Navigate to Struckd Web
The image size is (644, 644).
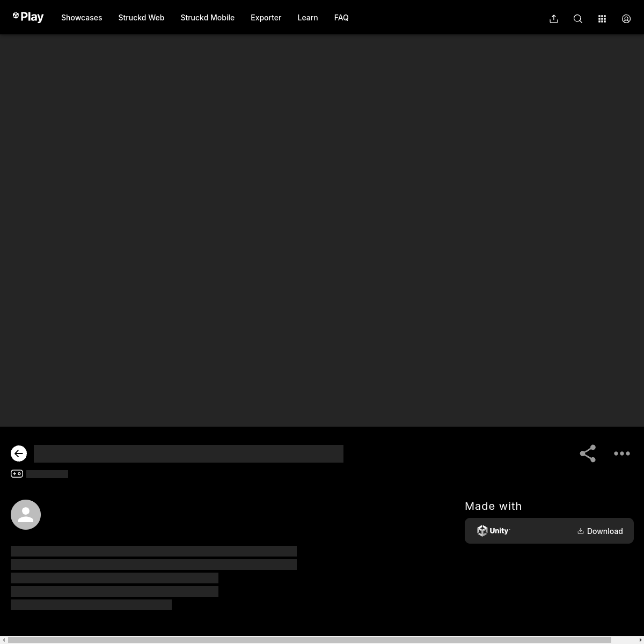click(x=141, y=18)
